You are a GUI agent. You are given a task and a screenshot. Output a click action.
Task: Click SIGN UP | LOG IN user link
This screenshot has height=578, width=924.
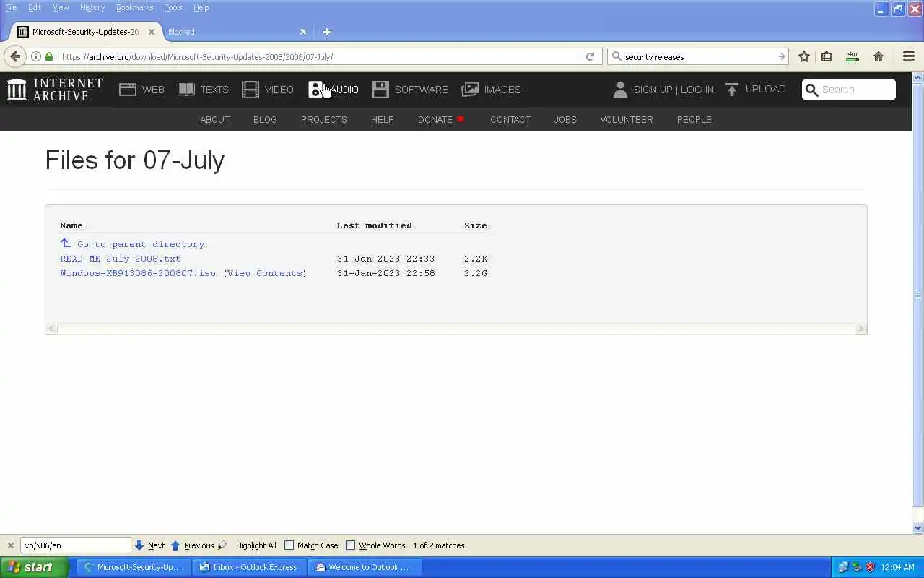tap(663, 90)
